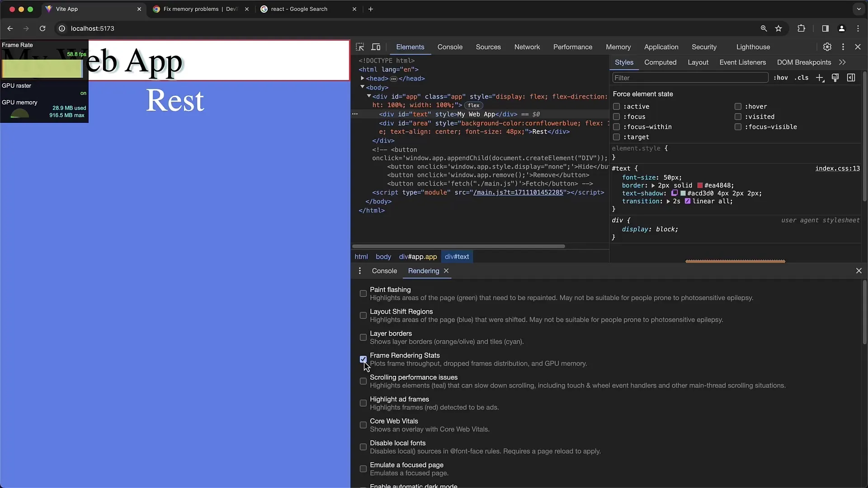The width and height of the screenshot is (868, 488).
Task: Click the ellipsis row actions icon
Action: [355, 114]
